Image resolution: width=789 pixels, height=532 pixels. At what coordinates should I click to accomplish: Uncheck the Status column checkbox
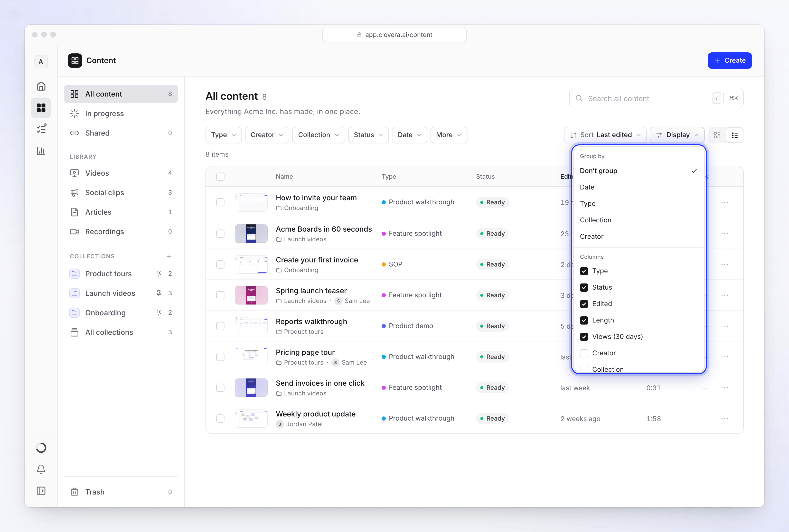coord(584,287)
